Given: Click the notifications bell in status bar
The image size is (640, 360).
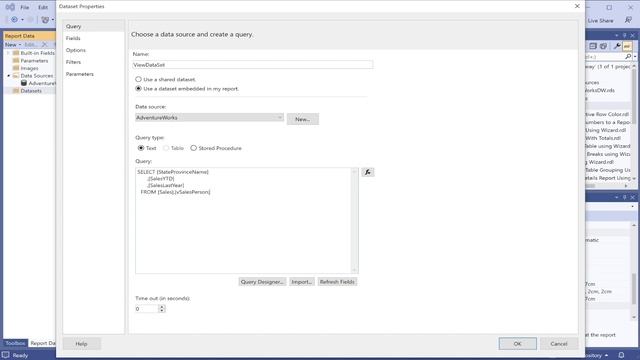Looking at the screenshot, I should click(621, 356).
